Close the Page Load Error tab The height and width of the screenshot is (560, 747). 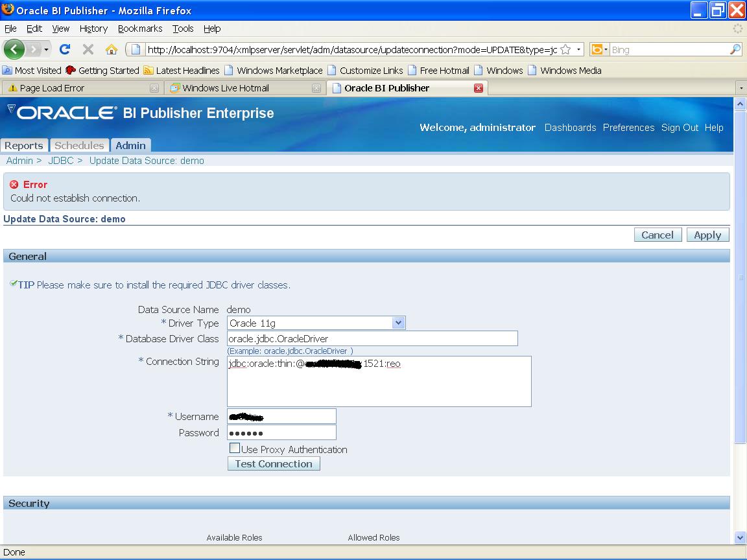(154, 88)
